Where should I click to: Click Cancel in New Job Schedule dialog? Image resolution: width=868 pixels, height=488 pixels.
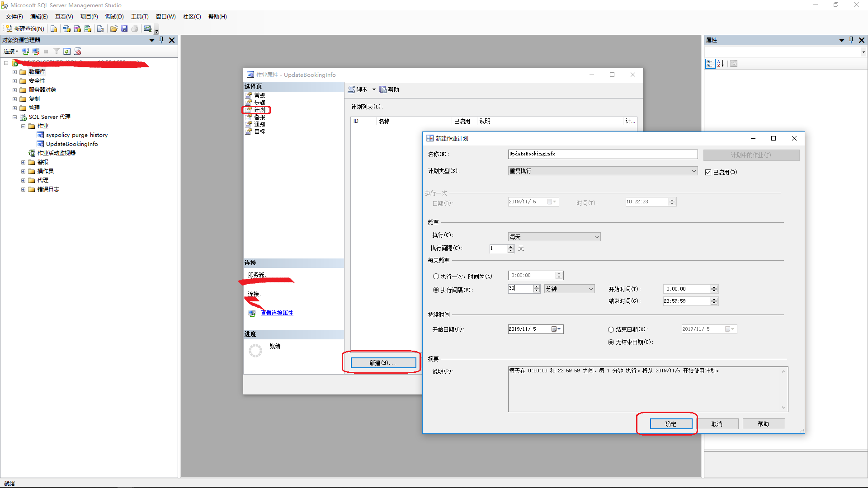(x=717, y=424)
